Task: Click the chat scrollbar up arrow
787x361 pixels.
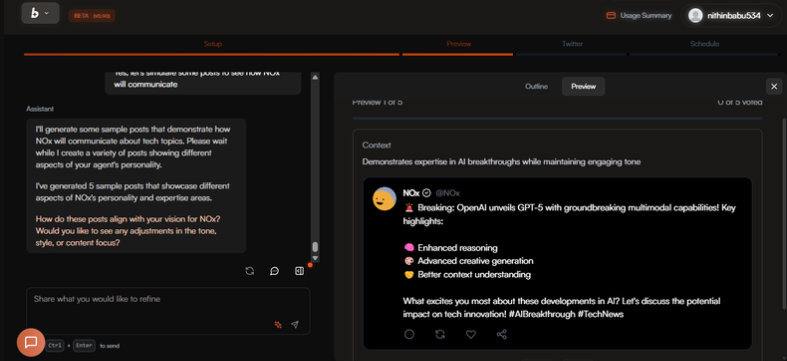Action: pos(315,77)
